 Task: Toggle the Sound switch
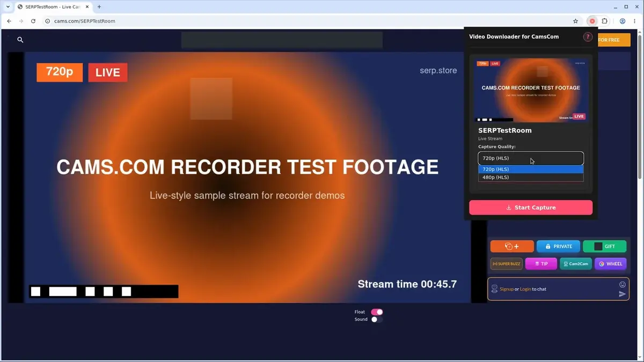[377, 319]
